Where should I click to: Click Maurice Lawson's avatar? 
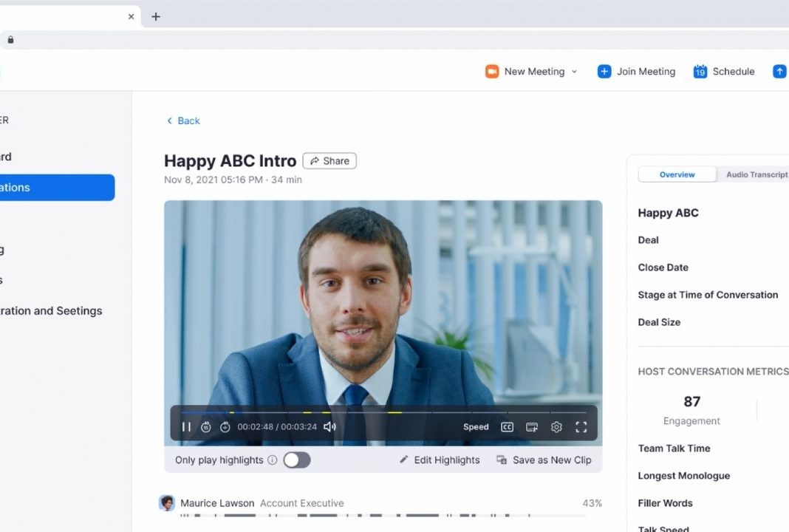(167, 502)
